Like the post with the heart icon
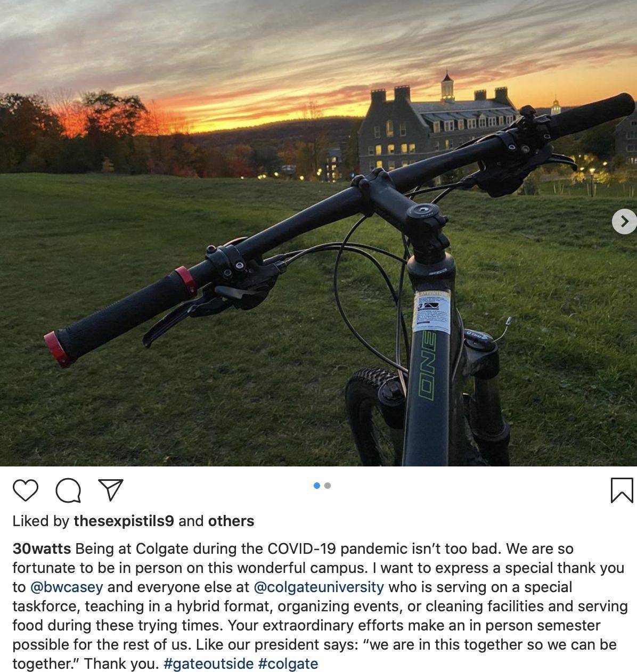 25,490
